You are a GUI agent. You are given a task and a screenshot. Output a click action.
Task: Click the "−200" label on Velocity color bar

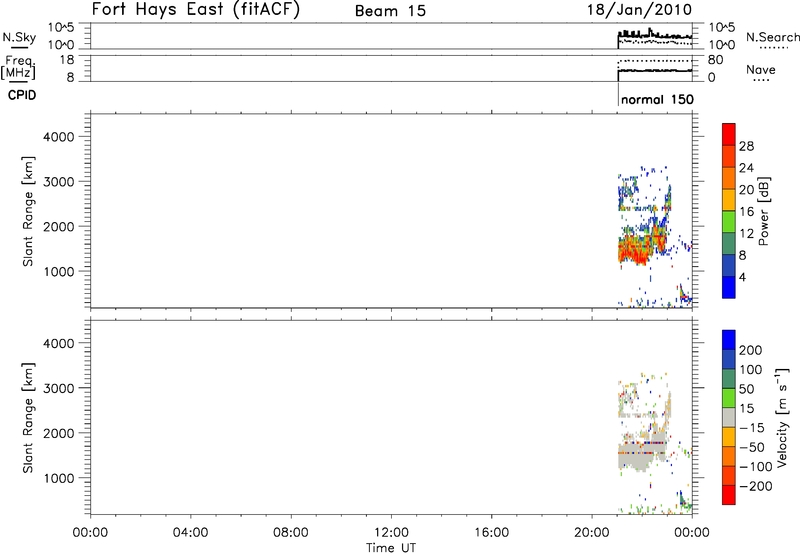[755, 486]
